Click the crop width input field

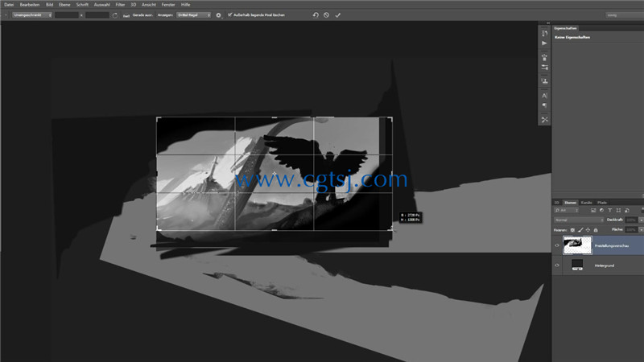(x=66, y=15)
